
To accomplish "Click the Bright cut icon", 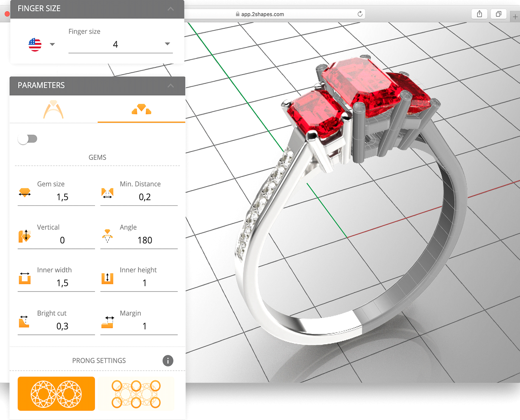I will (x=24, y=322).
